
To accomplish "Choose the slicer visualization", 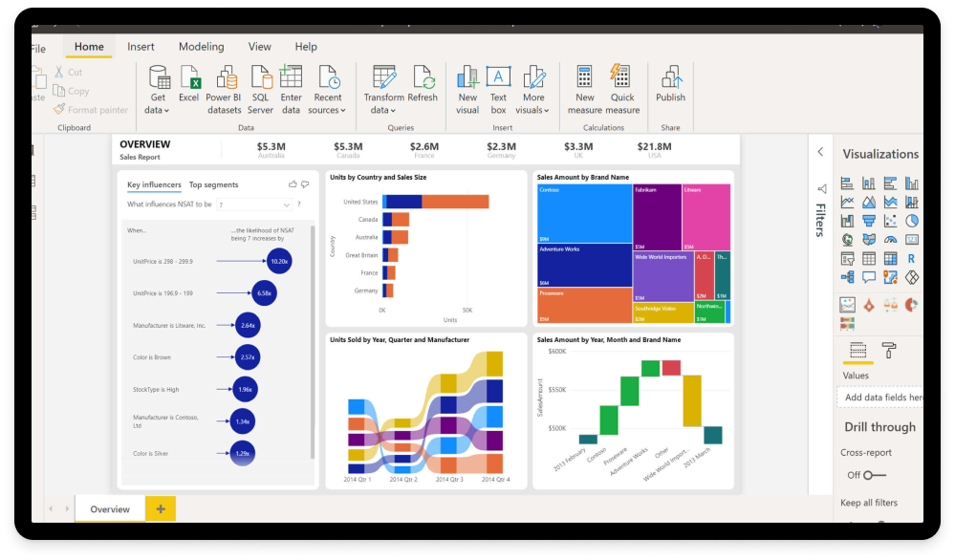I will (847, 259).
